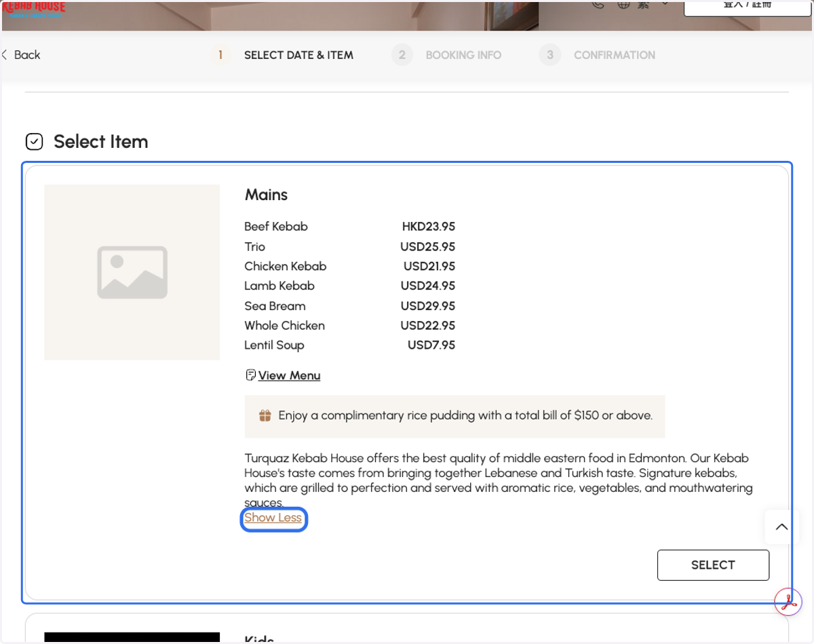Image resolution: width=814 pixels, height=644 pixels.
Task: Click the USD21.95 price
Action: (429, 266)
